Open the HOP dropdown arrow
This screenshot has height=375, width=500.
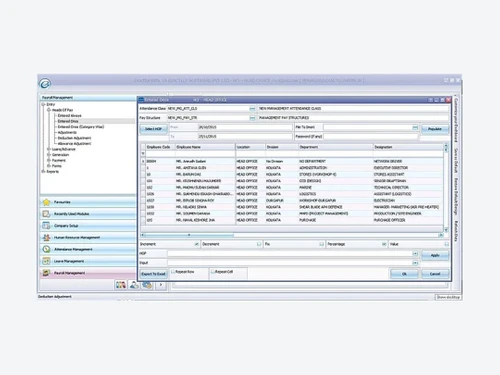(415, 254)
